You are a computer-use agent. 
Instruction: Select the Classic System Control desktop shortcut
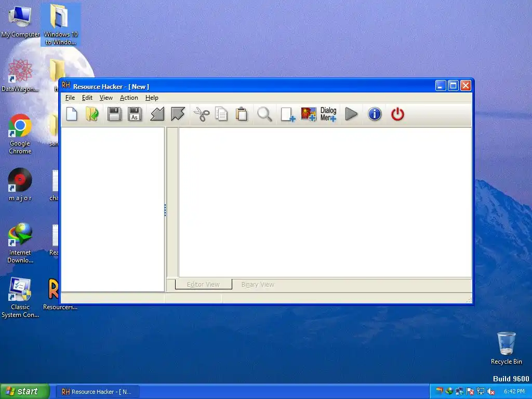(20, 298)
